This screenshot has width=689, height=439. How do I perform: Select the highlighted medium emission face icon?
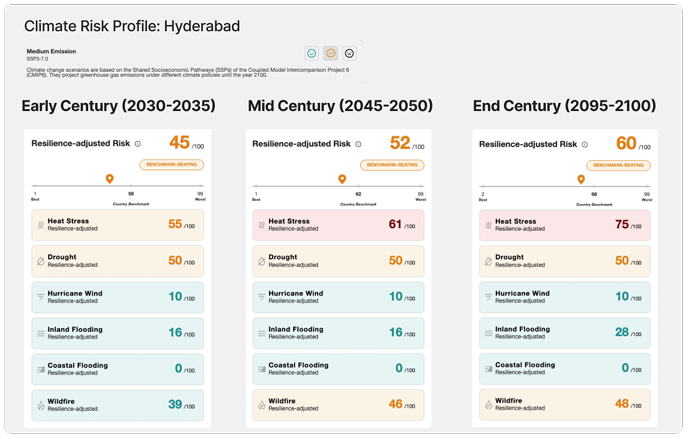(330, 53)
